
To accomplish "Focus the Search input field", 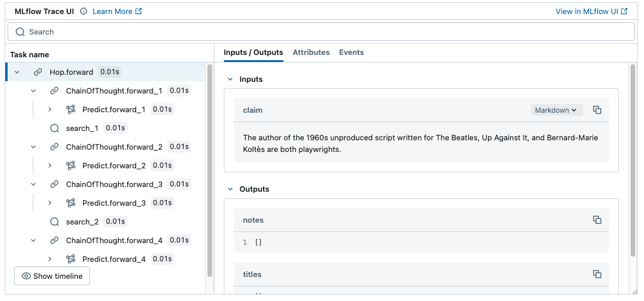I will tap(321, 32).
